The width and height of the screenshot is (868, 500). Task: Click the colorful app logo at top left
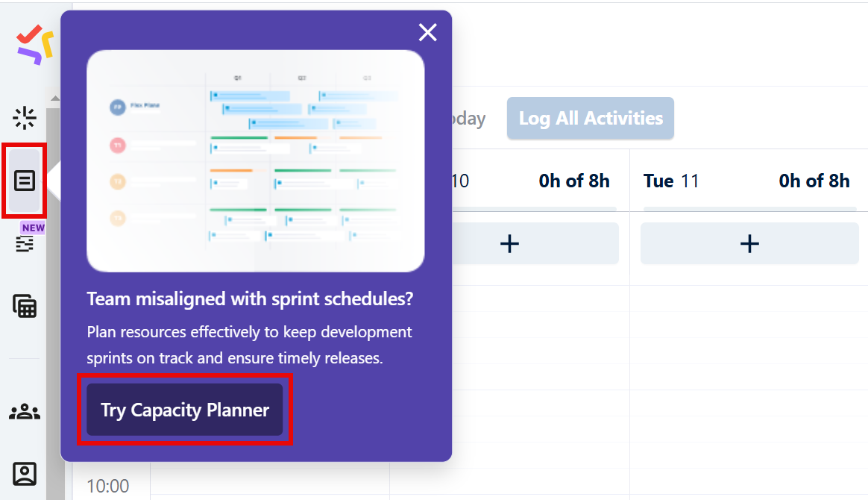(31, 43)
